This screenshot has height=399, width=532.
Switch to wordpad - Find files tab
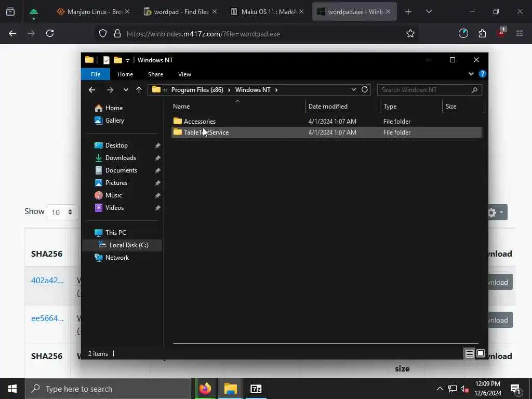[x=180, y=12]
